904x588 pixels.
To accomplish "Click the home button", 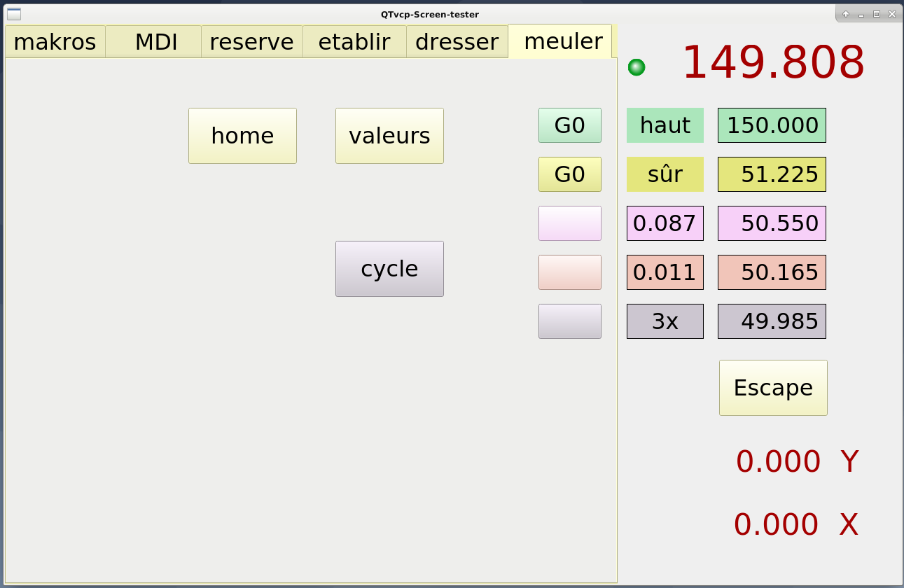I will pos(242,136).
